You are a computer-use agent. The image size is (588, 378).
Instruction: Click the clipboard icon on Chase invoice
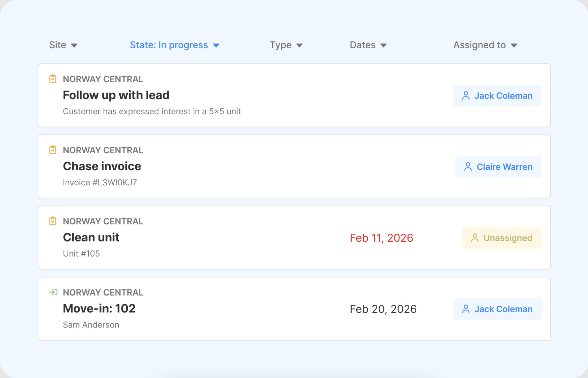click(52, 150)
